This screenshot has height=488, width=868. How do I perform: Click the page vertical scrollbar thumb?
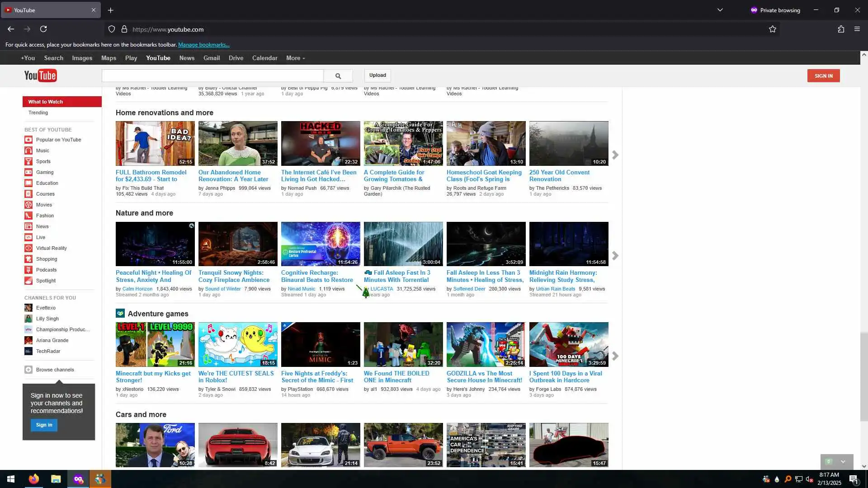click(863, 376)
